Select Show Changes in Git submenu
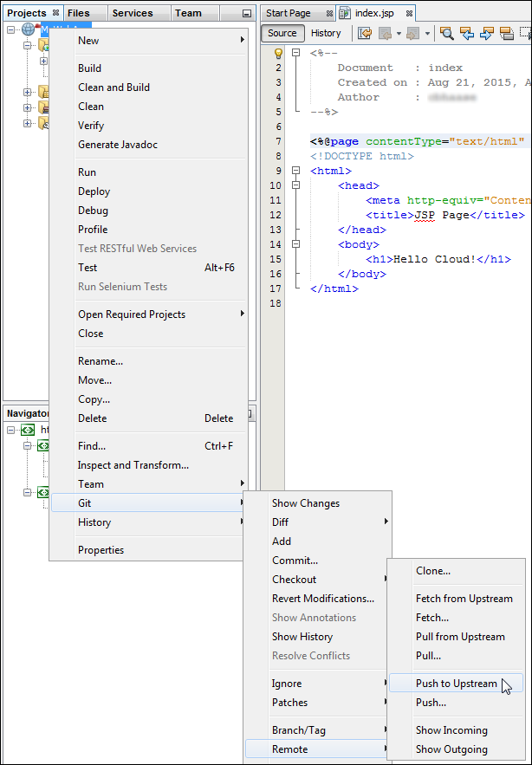The width and height of the screenshot is (532, 765). coord(305,503)
